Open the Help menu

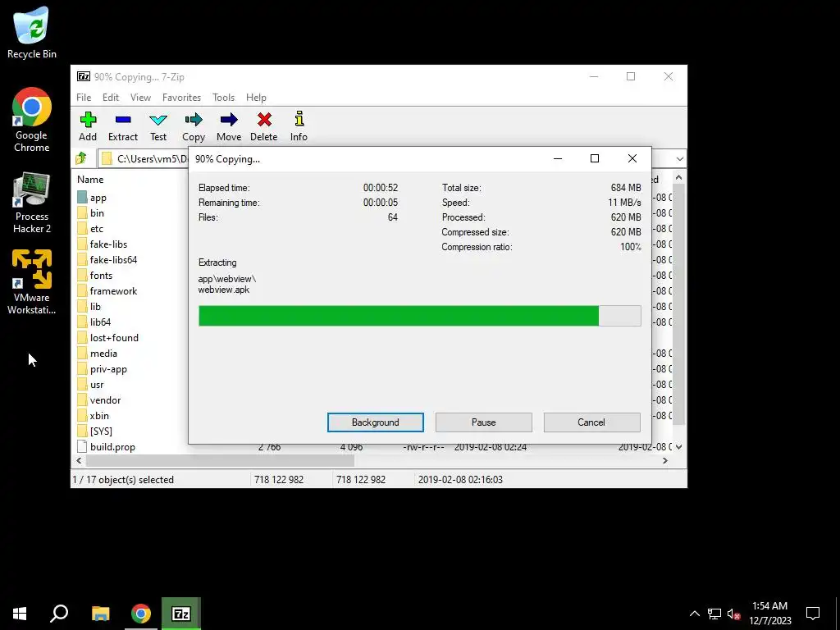pos(256,98)
